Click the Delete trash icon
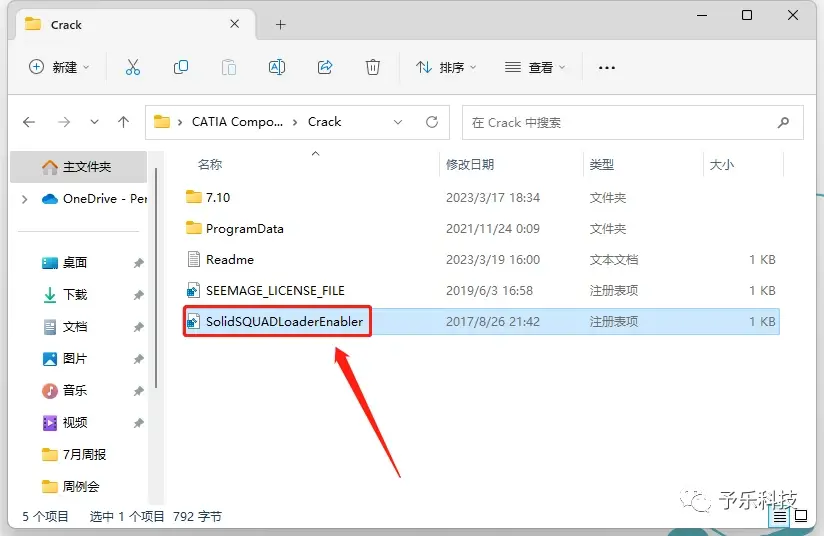This screenshot has height=536, width=824. coord(373,67)
